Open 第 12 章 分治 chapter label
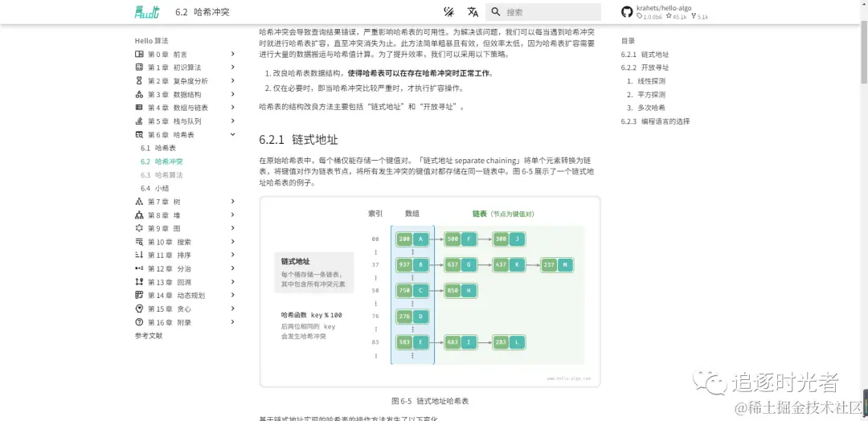This screenshot has height=421, width=868. tap(170, 268)
